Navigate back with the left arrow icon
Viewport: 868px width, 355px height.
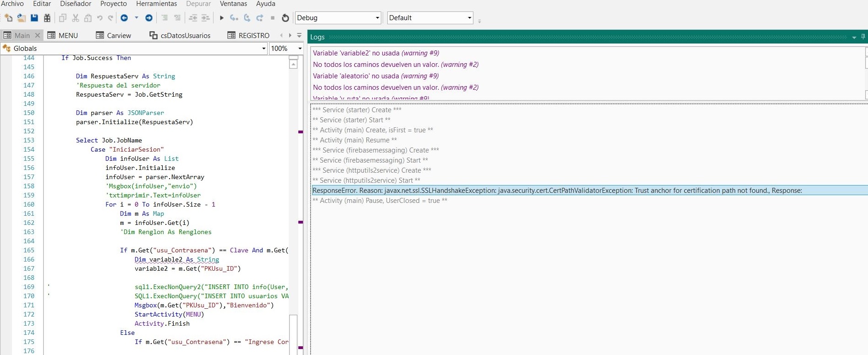click(x=124, y=18)
